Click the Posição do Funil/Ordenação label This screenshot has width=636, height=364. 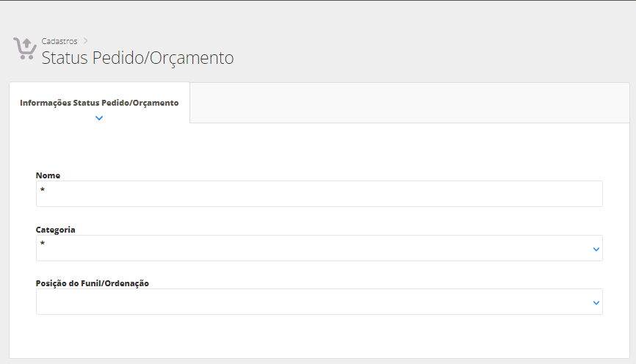pyautogui.click(x=92, y=283)
